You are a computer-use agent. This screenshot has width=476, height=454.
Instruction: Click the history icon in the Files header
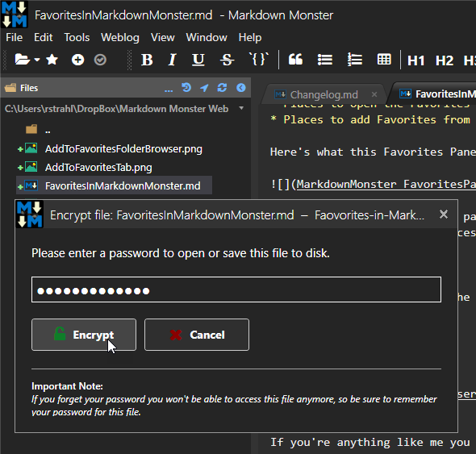(186, 88)
